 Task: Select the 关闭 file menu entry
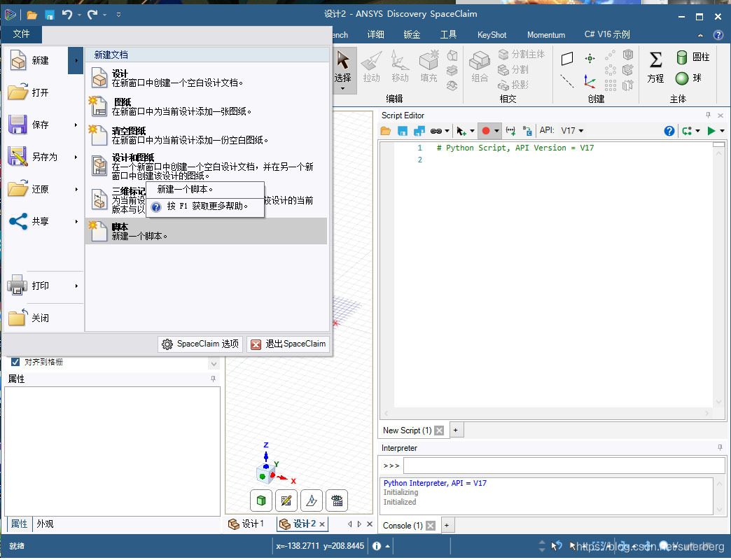[43, 318]
